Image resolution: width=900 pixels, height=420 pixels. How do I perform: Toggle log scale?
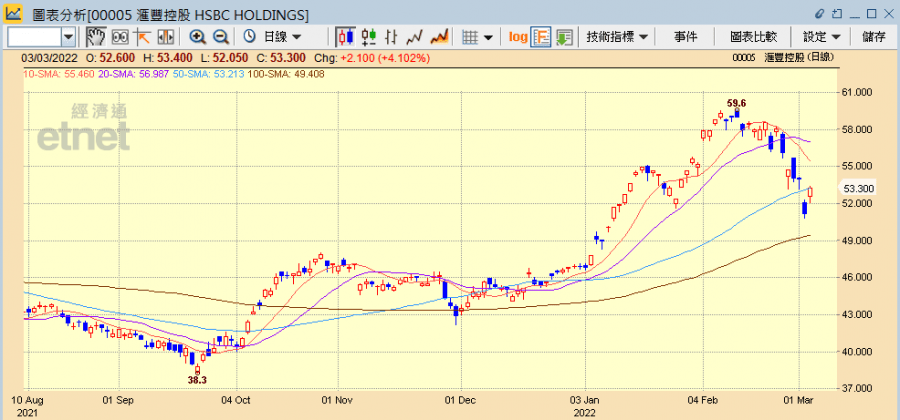tap(518, 37)
